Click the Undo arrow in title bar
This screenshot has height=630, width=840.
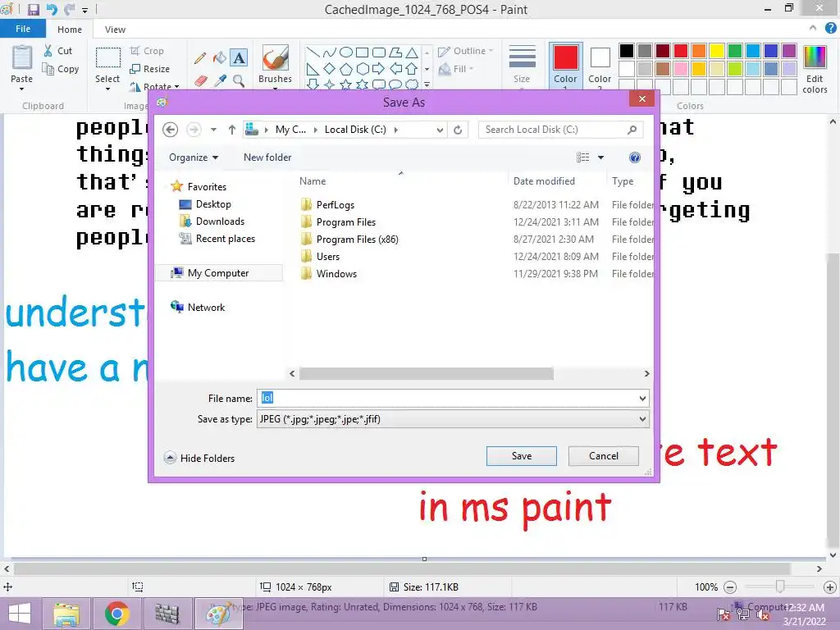[52, 10]
